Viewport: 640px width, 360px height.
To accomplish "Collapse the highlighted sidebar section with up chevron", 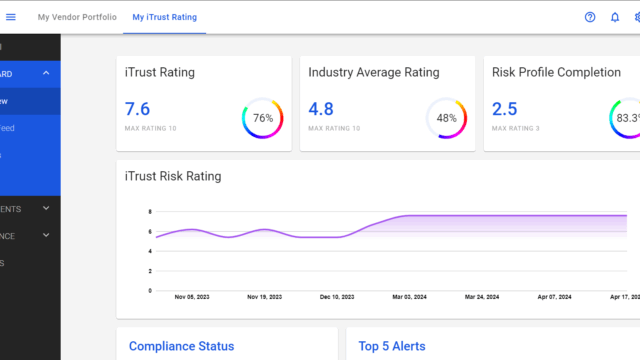I will [46, 73].
